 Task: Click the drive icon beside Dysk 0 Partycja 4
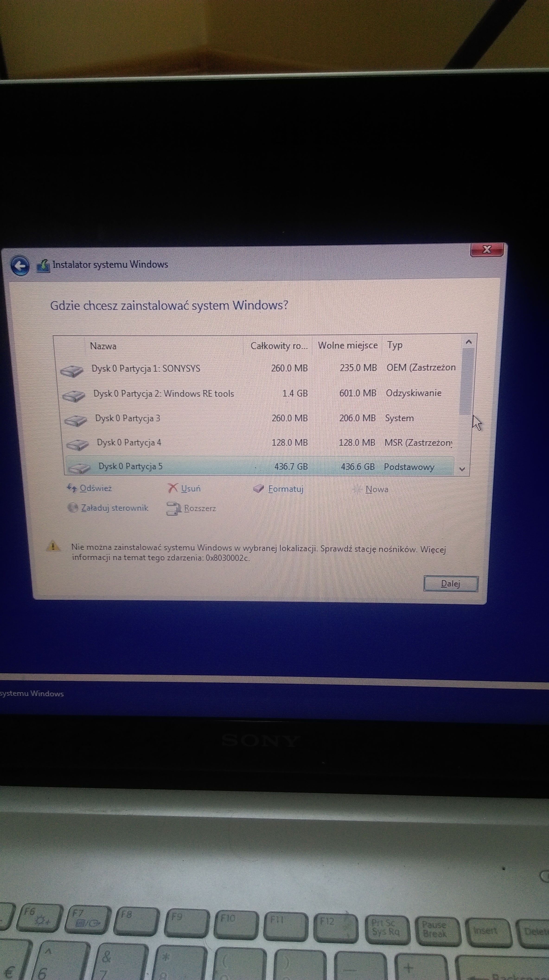click(77, 444)
